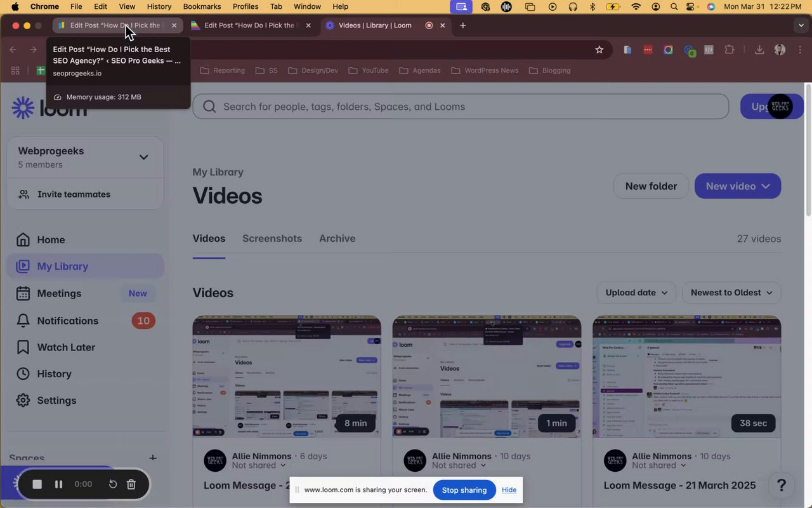This screenshot has width=812, height=508.
Task: Open the Chrome extensions puzzle icon
Action: coord(730,50)
